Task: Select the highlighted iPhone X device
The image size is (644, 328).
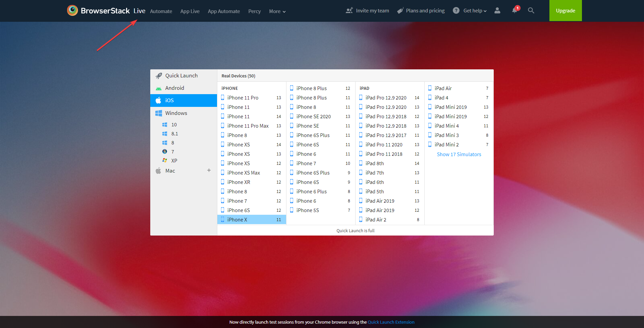Action: 252,219
